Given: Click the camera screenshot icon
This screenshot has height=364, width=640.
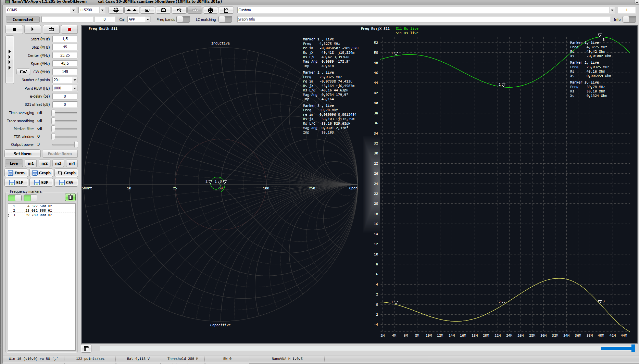Looking at the screenshot, I should tap(163, 10).
